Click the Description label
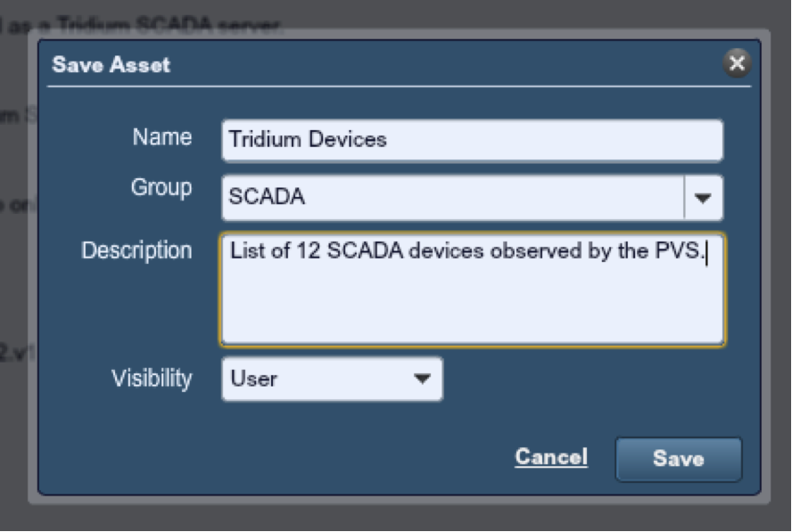This screenshot has width=792, height=532. click(x=136, y=251)
